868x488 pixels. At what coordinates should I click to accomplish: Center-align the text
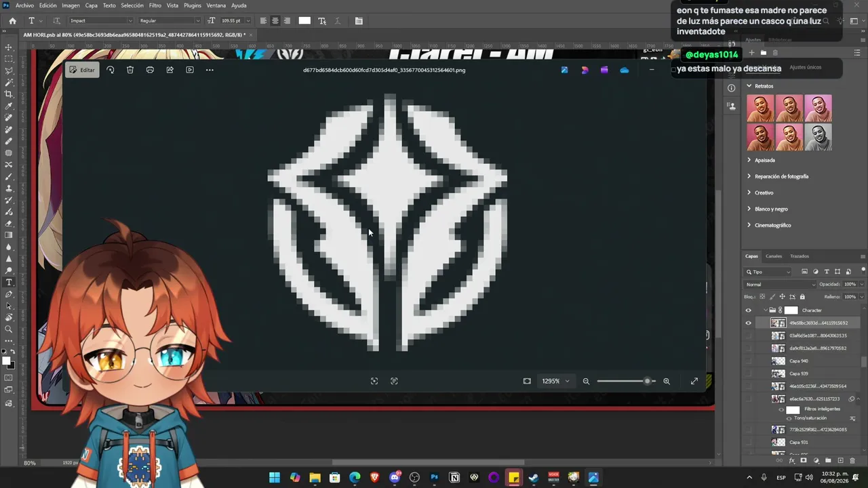(275, 21)
